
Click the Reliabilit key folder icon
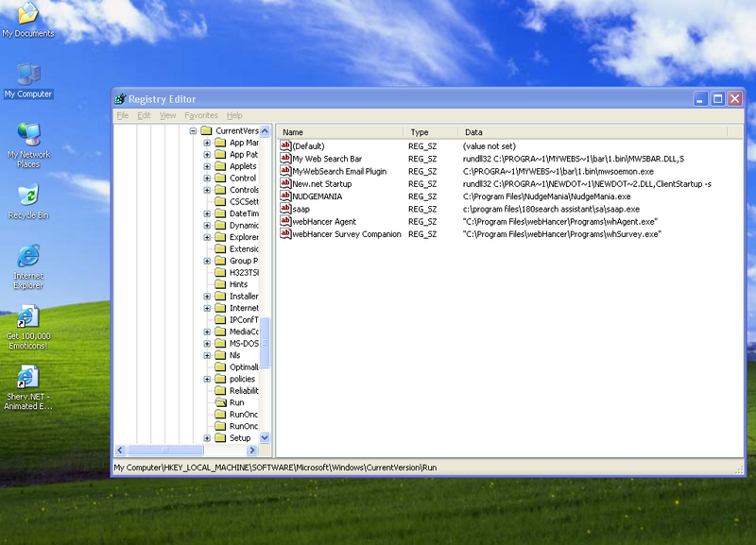click(x=220, y=390)
